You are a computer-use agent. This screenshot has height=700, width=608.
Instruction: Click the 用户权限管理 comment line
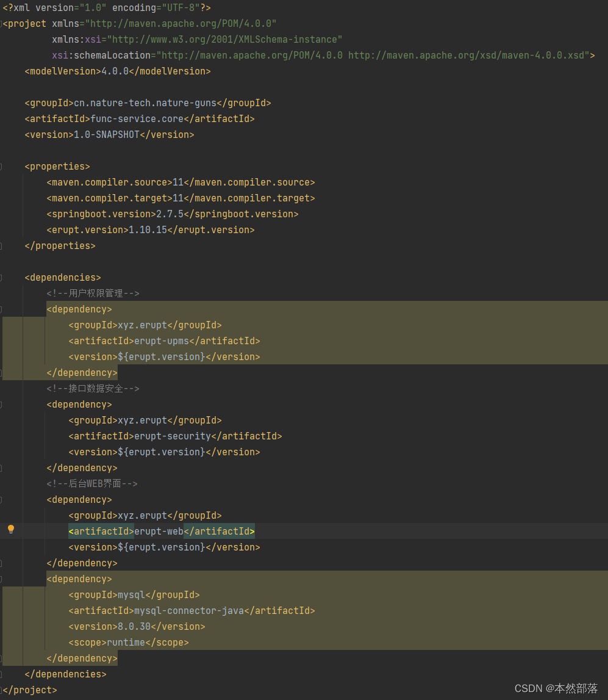[93, 294]
